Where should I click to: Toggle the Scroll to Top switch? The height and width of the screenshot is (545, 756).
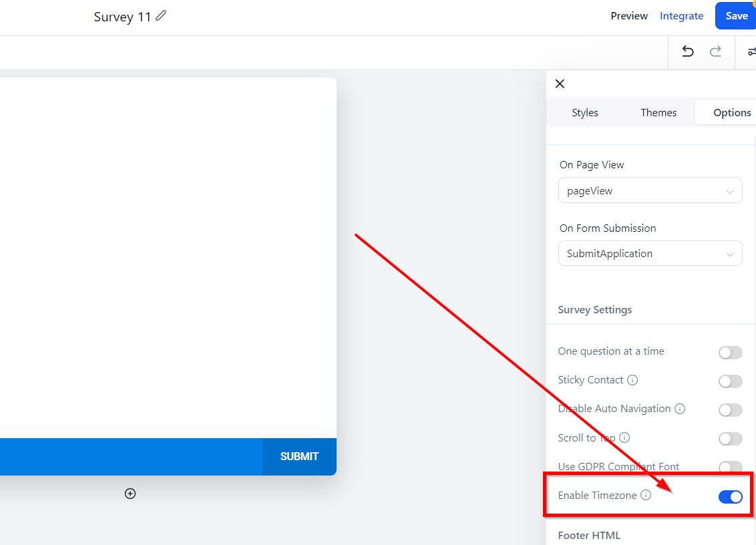730,439
